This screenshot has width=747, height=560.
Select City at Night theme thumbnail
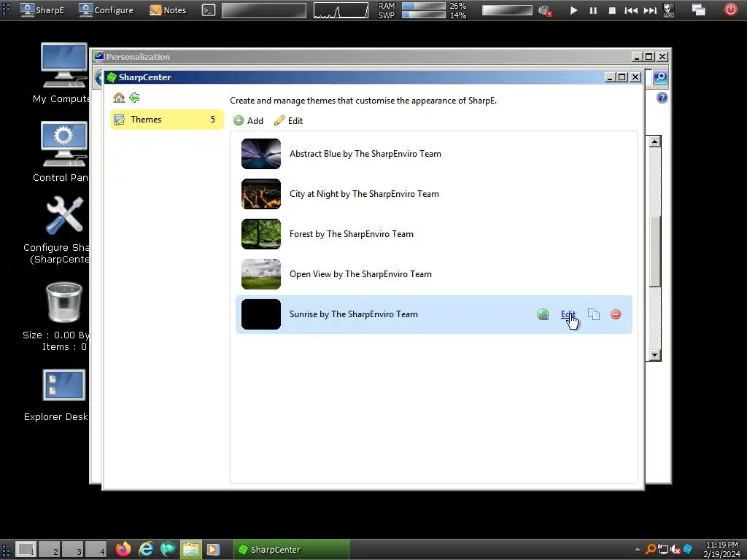pos(261,194)
